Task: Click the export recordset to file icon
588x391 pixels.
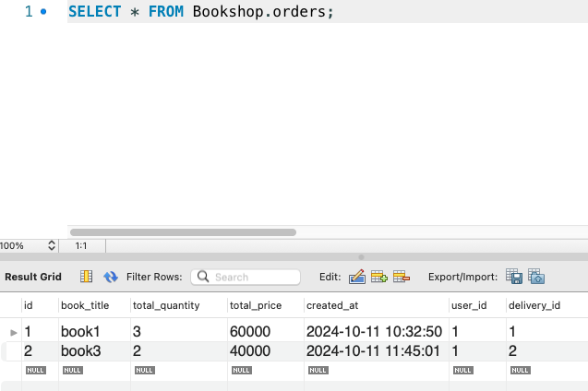Action: pyautogui.click(x=514, y=277)
